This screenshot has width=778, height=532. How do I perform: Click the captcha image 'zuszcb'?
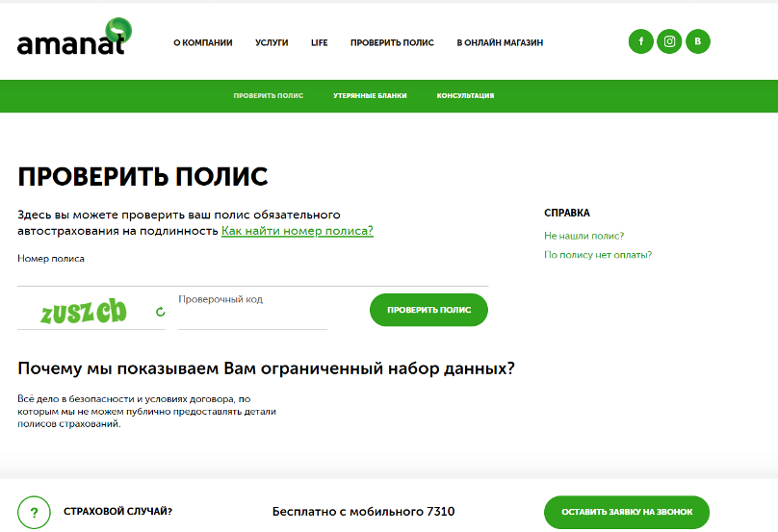click(84, 311)
